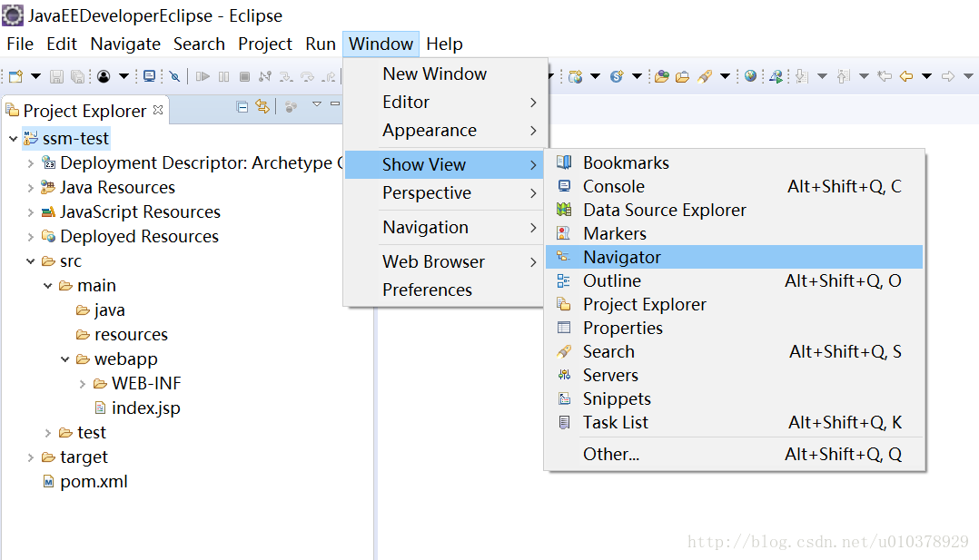Image resolution: width=979 pixels, height=560 pixels.
Task: Select the pom.xml file
Action: coord(94,482)
